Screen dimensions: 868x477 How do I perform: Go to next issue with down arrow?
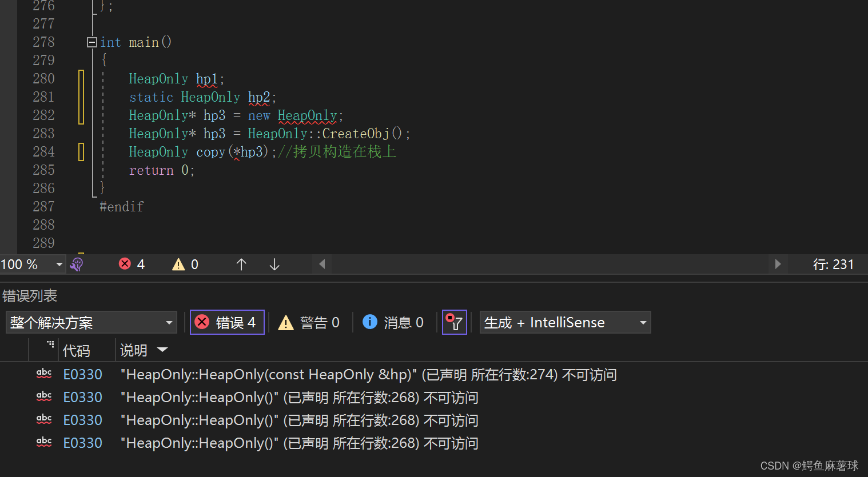pyautogui.click(x=274, y=264)
